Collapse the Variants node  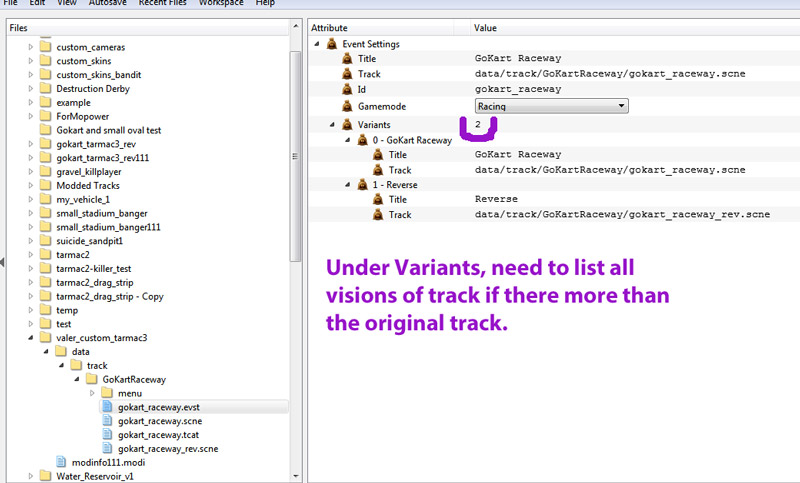(332, 124)
